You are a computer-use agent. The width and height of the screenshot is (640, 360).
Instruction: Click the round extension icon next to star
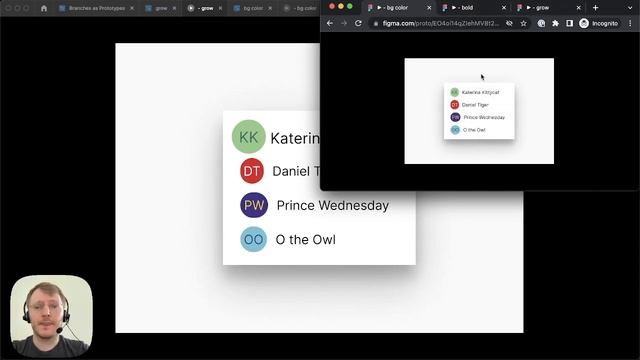click(541, 24)
